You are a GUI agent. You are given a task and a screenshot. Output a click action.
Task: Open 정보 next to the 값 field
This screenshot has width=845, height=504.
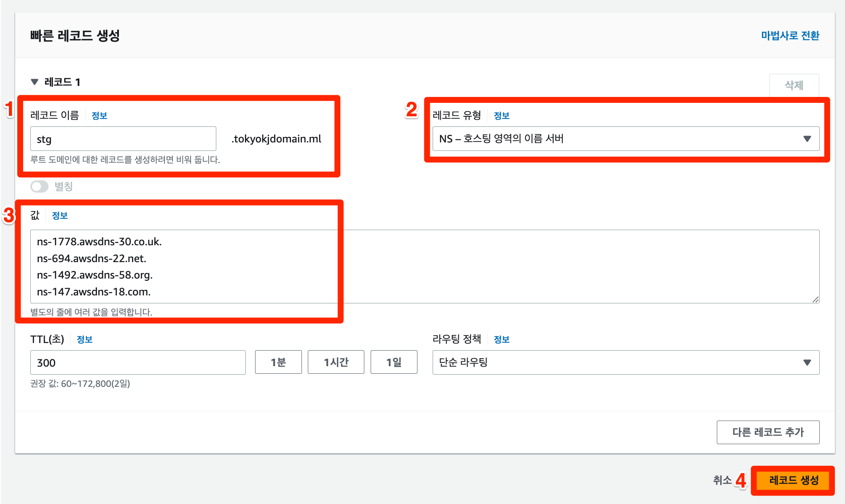(60, 215)
